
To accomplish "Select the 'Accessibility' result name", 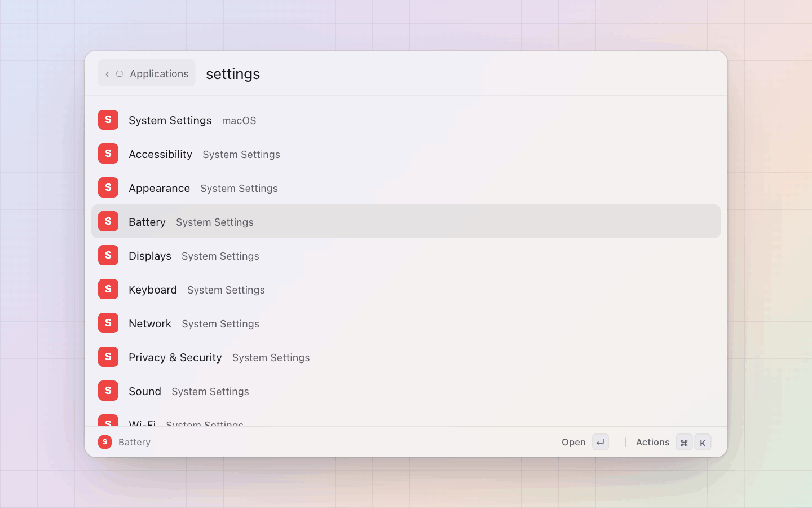I will 161,154.
